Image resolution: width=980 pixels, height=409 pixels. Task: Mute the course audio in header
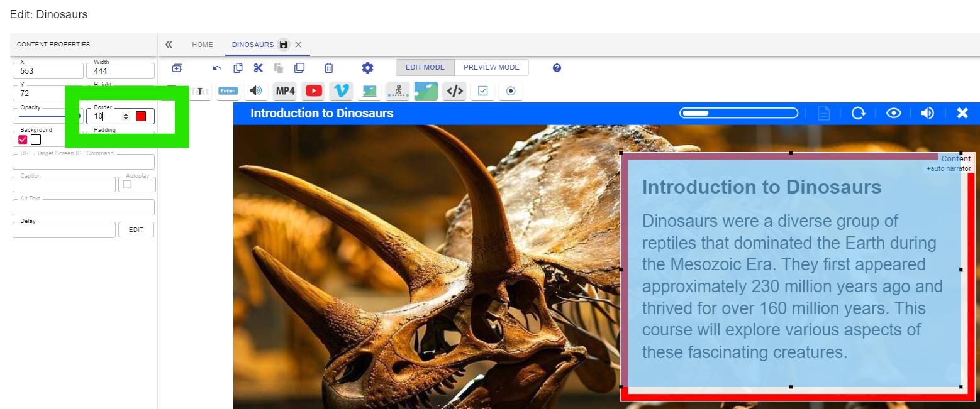[x=927, y=113]
